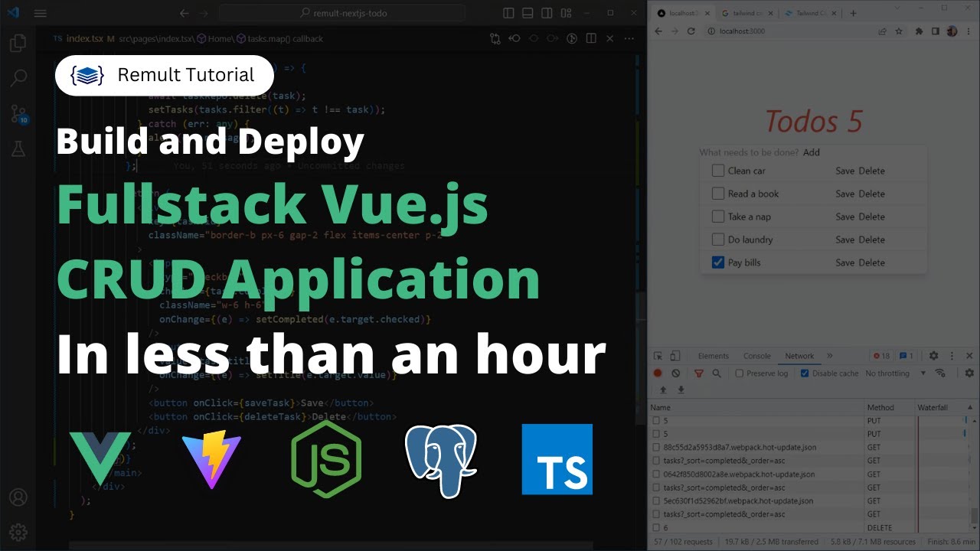Toggle the network filter funnel
980x551 pixels.
tap(698, 373)
